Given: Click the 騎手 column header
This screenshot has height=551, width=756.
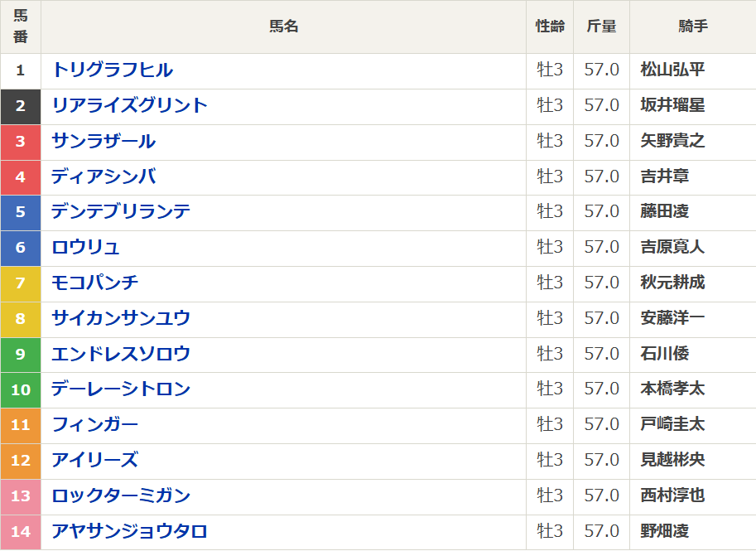Looking at the screenshot, I should pyautogui.click(x=692, y=27).
